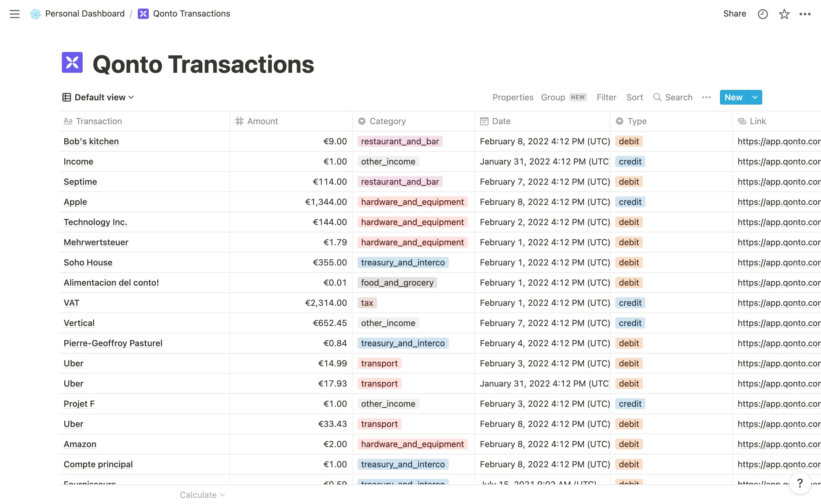
Task: Open the sidebar hamburger menu
Action: [14, 14]
